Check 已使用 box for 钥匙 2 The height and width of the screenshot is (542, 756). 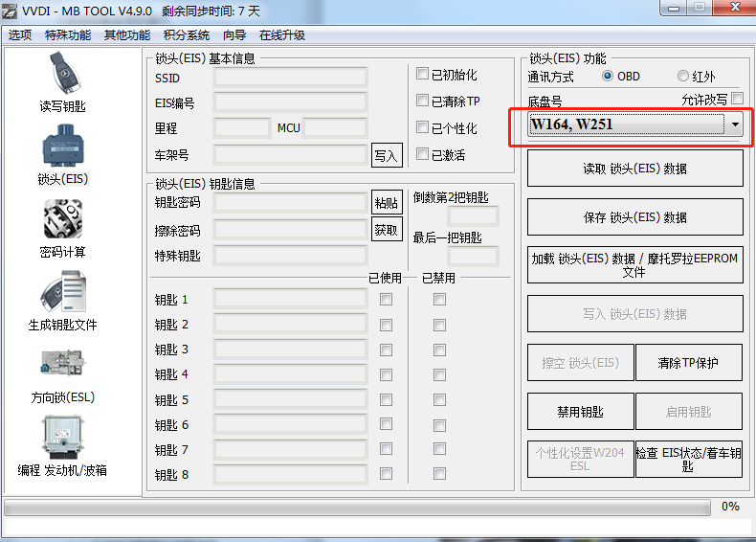386,325
